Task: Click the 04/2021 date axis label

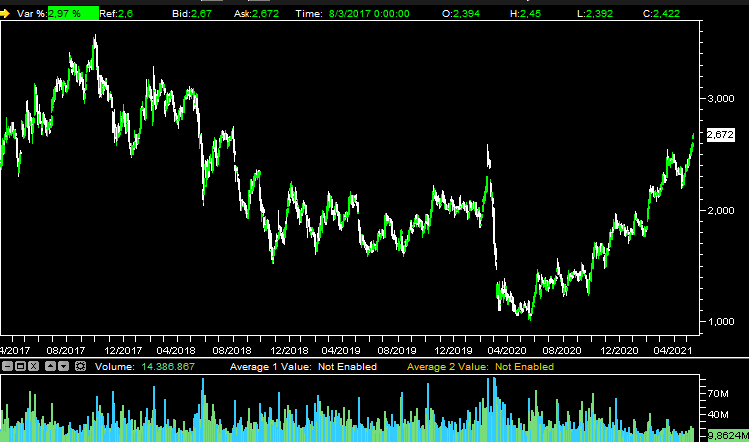Action: tap(672, 350)
